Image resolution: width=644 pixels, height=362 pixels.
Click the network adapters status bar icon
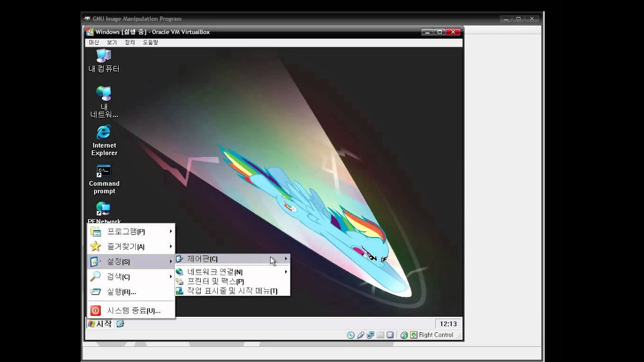point(370,335)
